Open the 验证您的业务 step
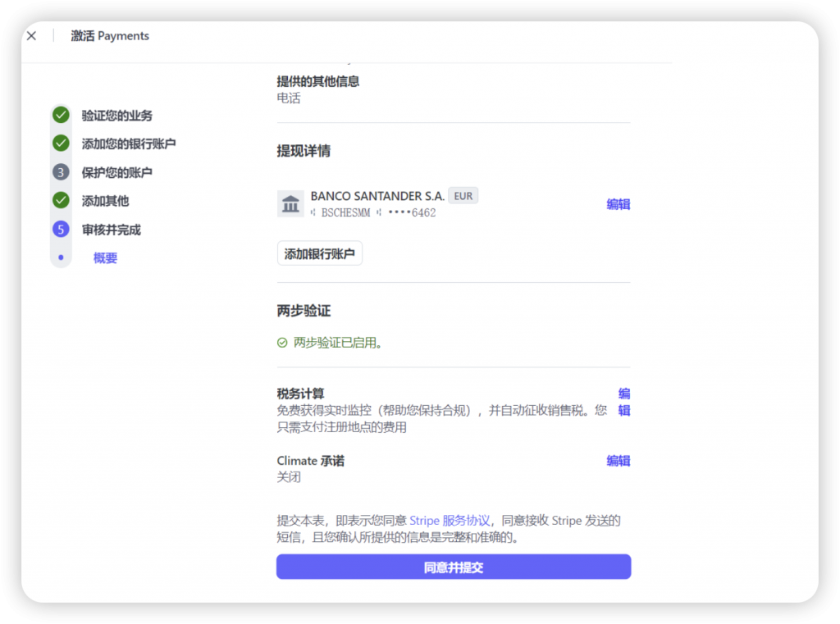 pos(116,115)
